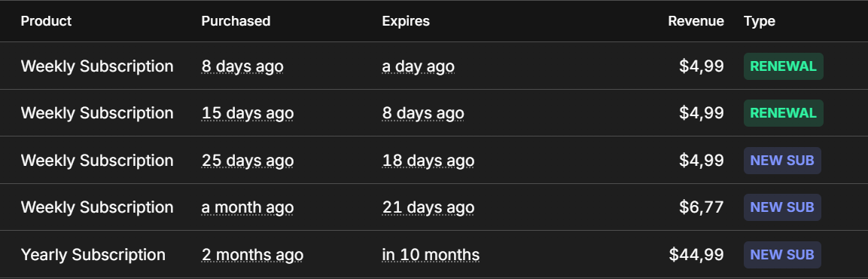Click the RENEWAL badge in the second row
Viewport: 868px width, 279px height.
783,113
